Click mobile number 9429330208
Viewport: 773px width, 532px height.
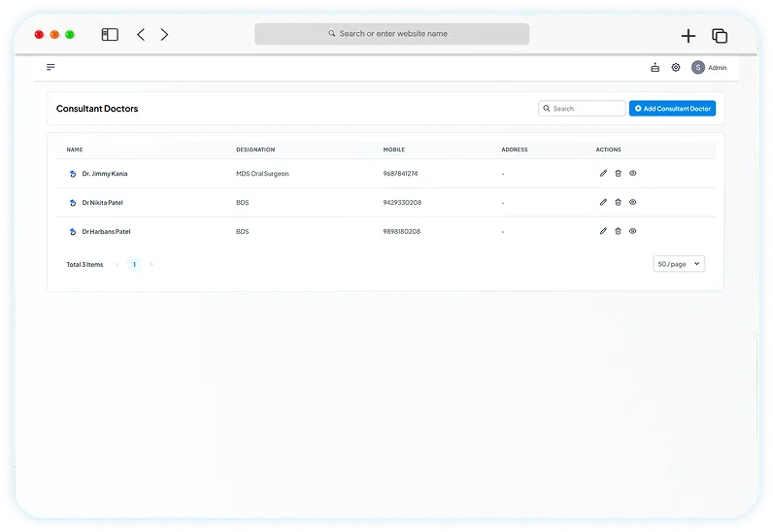click(402, 203)
